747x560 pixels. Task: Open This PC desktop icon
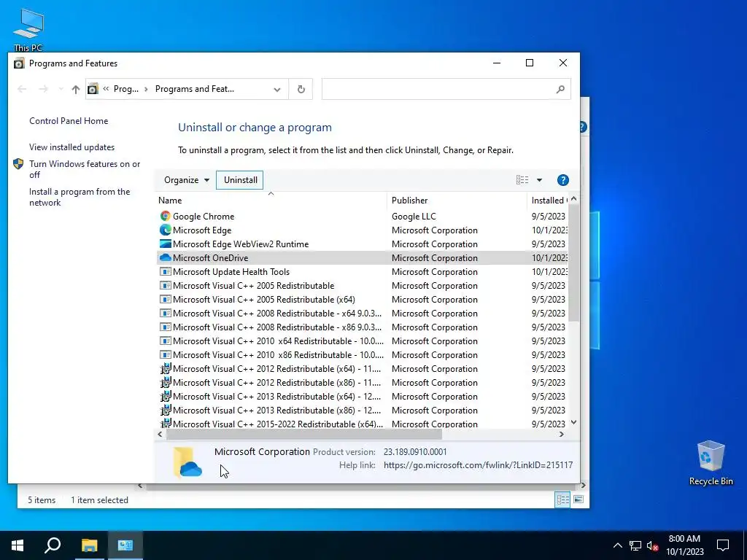(x=28, y=29)
